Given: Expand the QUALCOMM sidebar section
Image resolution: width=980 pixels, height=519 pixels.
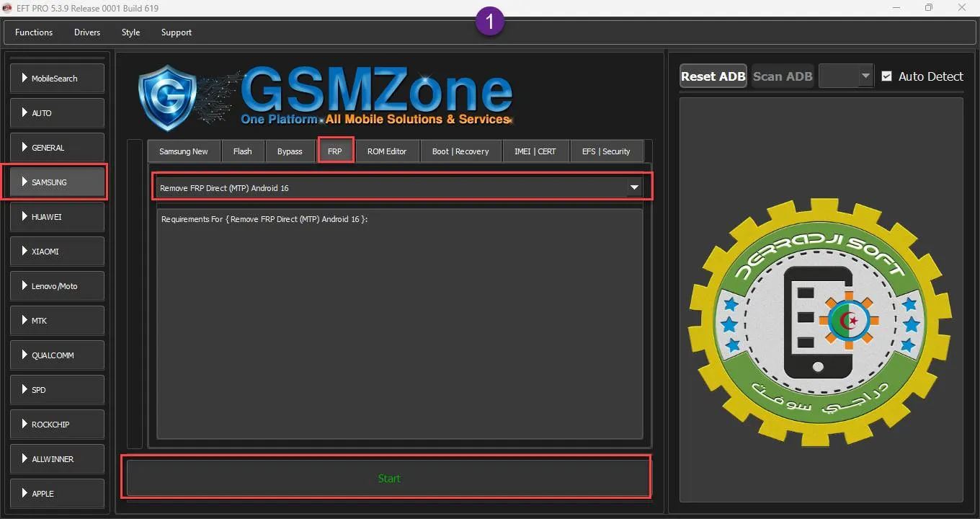Looking at the screenshot, I should [57, 355].
